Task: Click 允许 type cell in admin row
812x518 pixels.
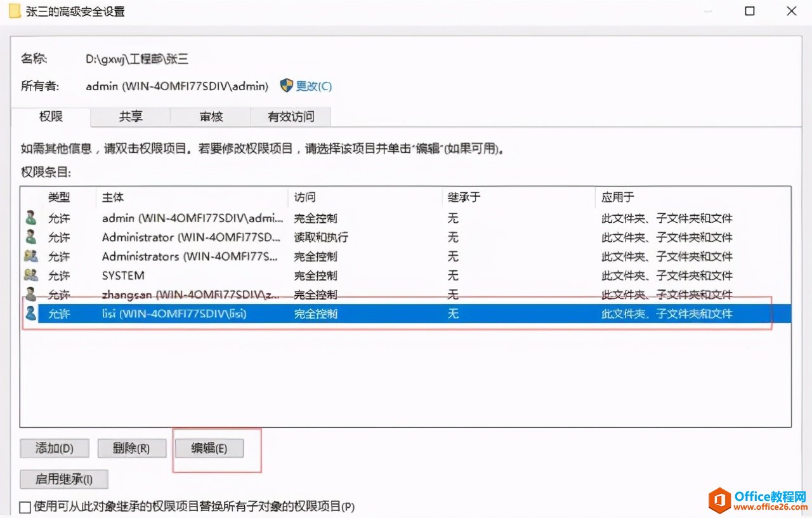Action: pos(59,218)
